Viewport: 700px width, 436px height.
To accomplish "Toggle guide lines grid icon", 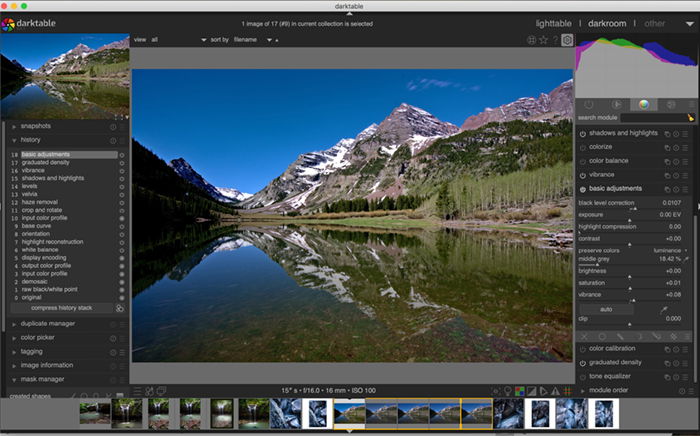I will click(x=567, y=391).
